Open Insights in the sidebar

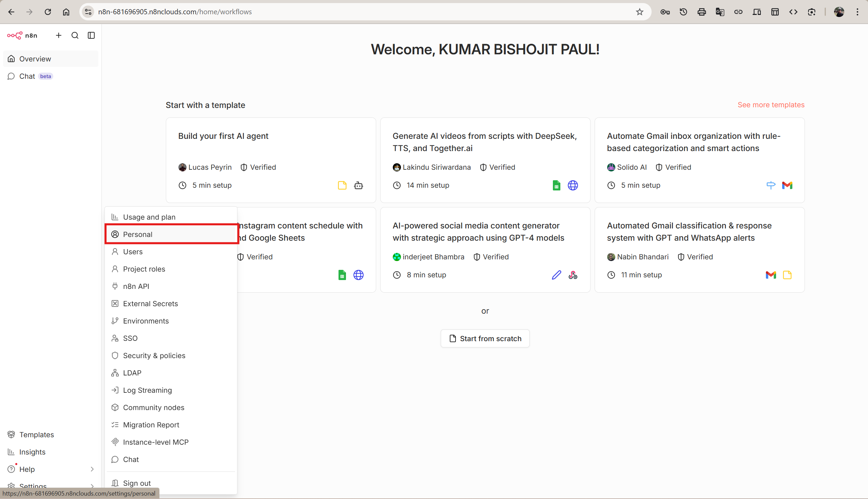point(51,452)
